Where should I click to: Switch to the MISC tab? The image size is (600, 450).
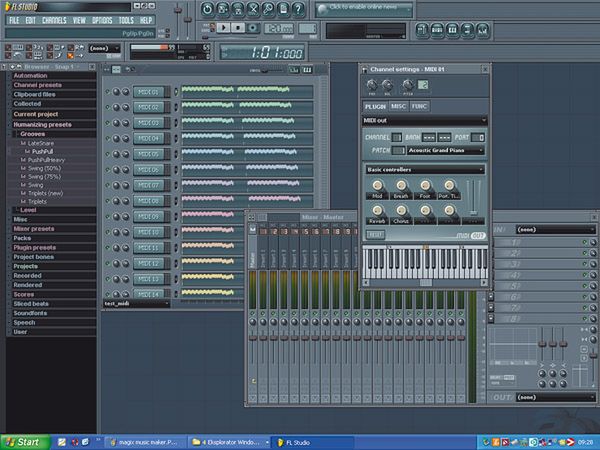[x=398, y=104]
